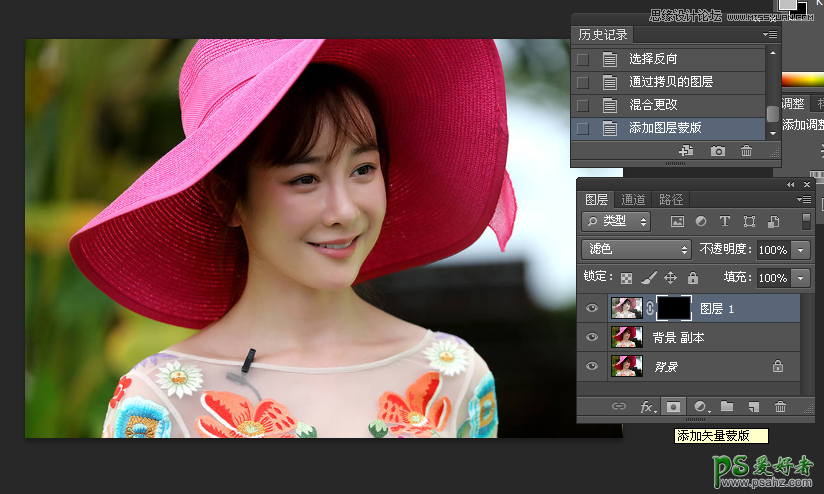Viewport: 824px width, 494px height.
Task: Create new snapshot with camera icon
Action: tap(718, 151)
